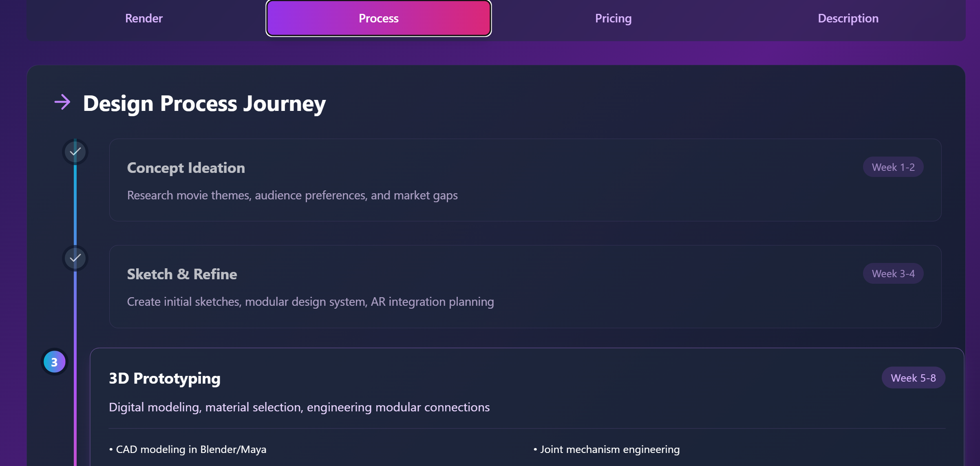Click the step 3 gradient circle marker
This screenshot has width=980, height=466.
coord(54,362)
